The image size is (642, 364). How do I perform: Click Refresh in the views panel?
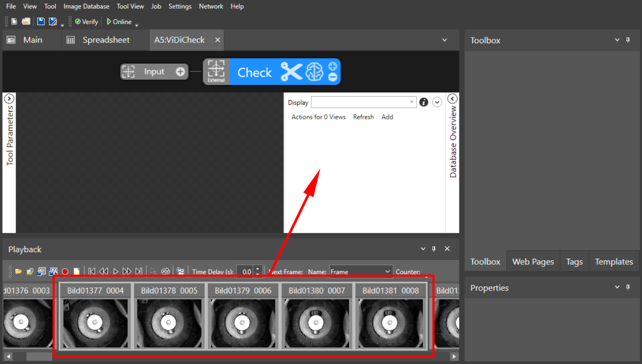click(x=363, y=117)
